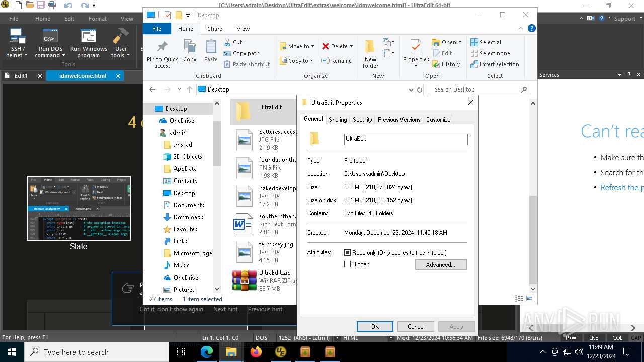Screen dimensions: 644x362
Task: Expand the Open button dropdown arrow
Action: (460, 42)
